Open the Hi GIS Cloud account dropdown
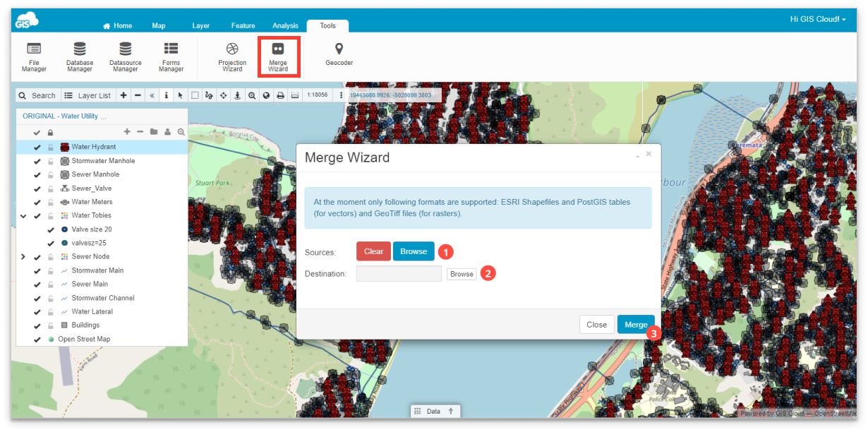868x432 pixels. pyautogui.click(x=816, y=19)
